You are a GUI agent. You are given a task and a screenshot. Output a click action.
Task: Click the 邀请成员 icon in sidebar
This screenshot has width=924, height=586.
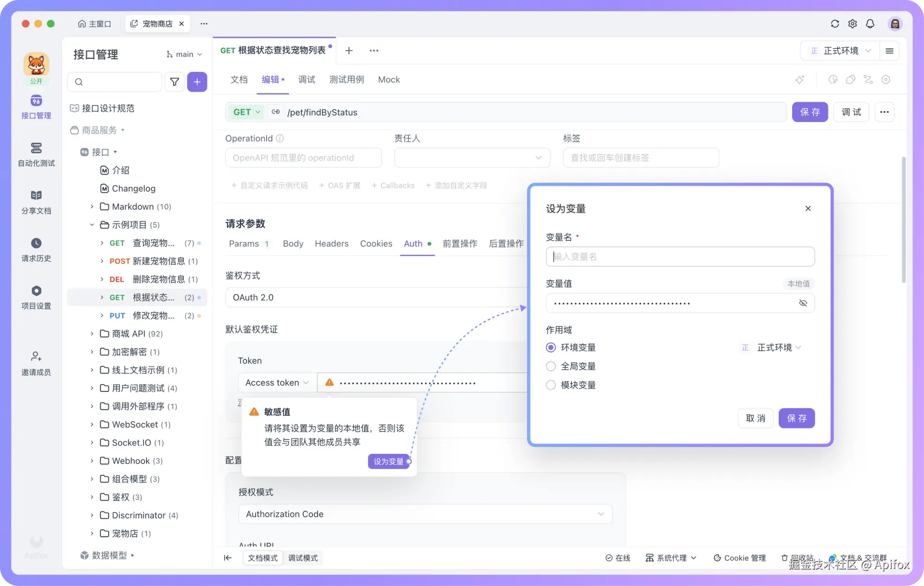pyautogui.click(x=36, y=356)
